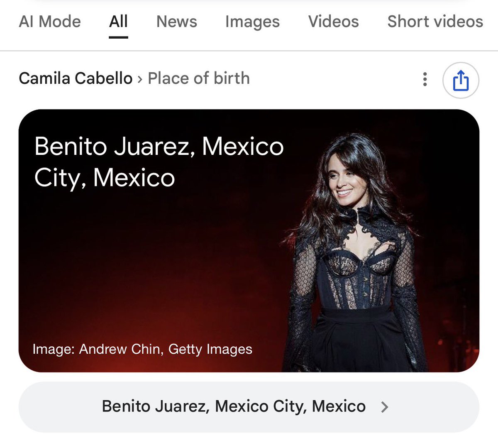Click image credit Andrew Chin, Getty Images
The height and width of the screenshot is (448, 498).
click(x=142, y=349)
